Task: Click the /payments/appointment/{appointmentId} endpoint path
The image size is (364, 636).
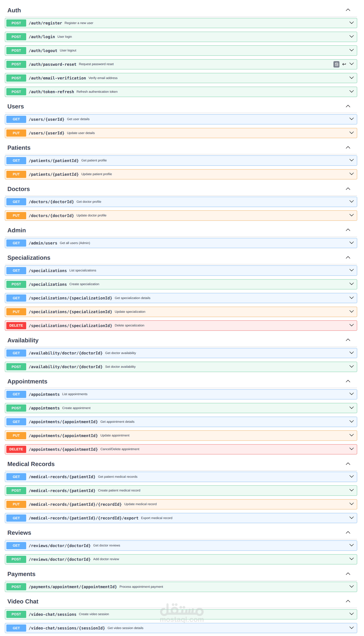Action: point(73,587)
